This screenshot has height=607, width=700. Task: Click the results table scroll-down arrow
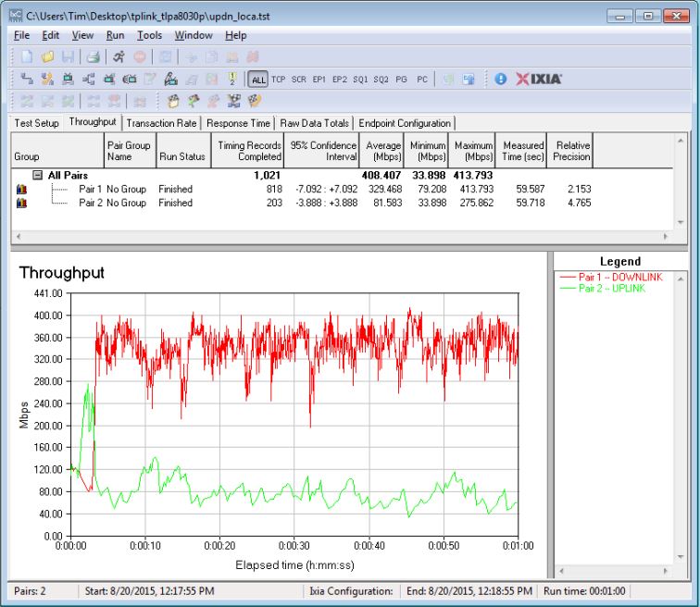pos(681,222)
